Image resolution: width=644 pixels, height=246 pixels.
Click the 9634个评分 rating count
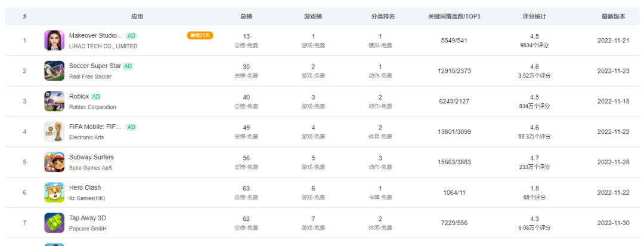pos(534,45)
